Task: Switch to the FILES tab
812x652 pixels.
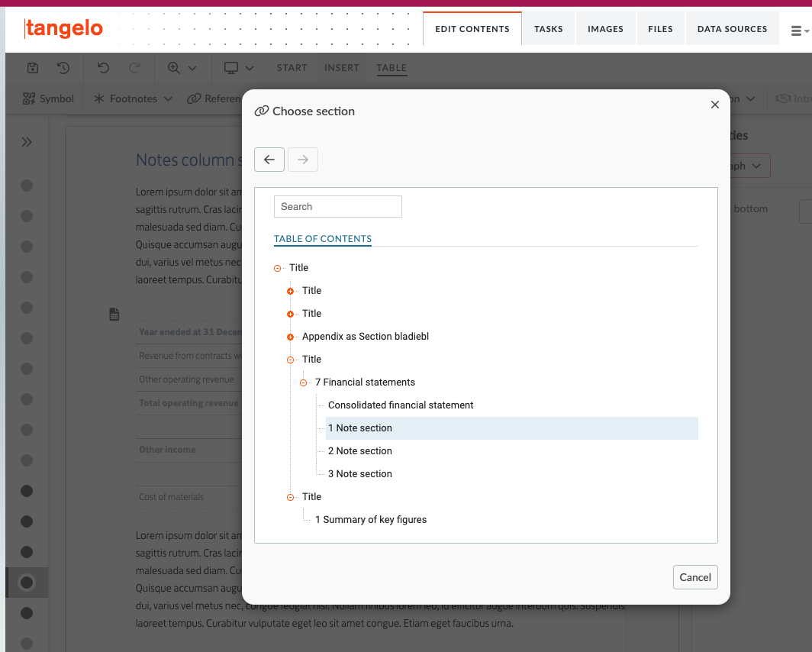Action: pos(660,29)
